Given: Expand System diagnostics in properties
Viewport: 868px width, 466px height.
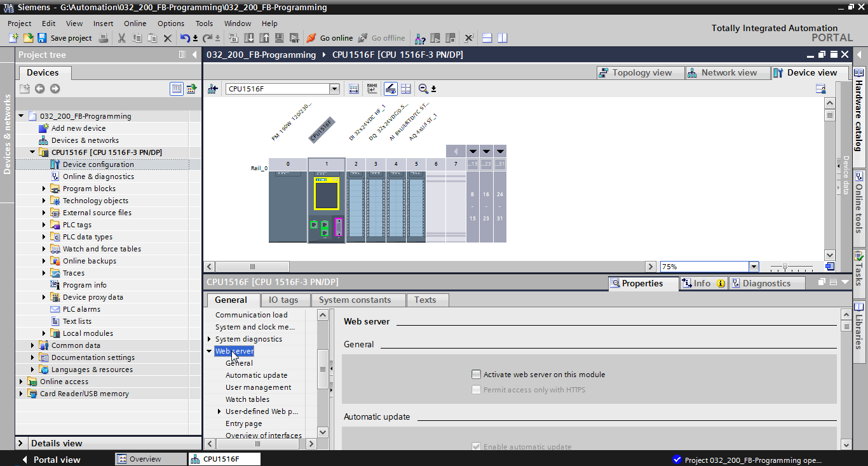Looking at the screenshot, I should 209,339.
